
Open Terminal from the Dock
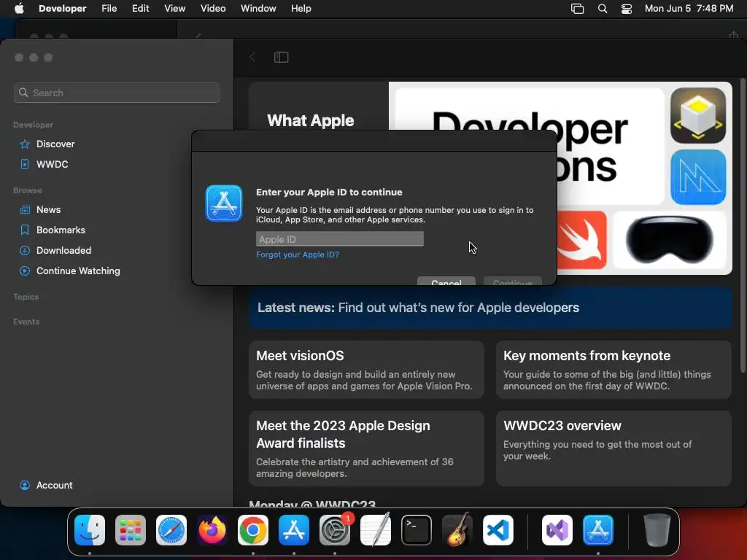click(x=417, y=530)
